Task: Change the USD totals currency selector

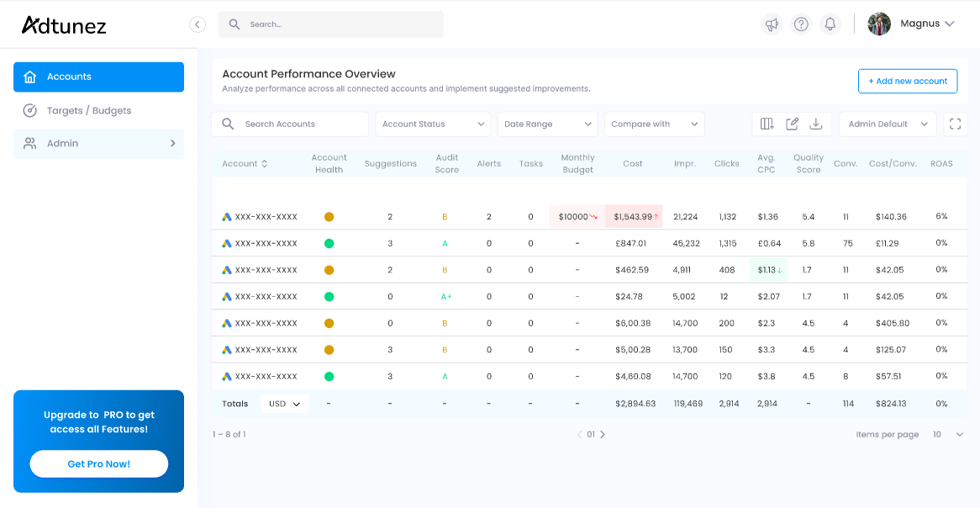Action: [x=285, y=405]
